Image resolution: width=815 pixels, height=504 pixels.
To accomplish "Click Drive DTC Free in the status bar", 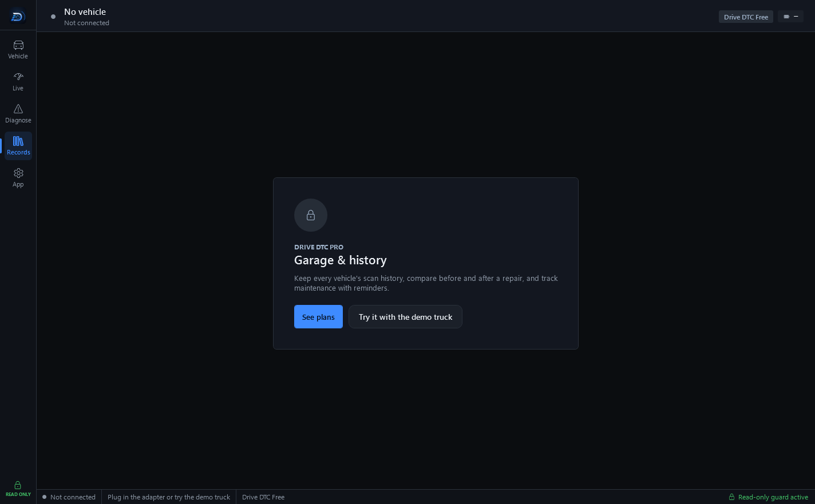I will (263, 497).
